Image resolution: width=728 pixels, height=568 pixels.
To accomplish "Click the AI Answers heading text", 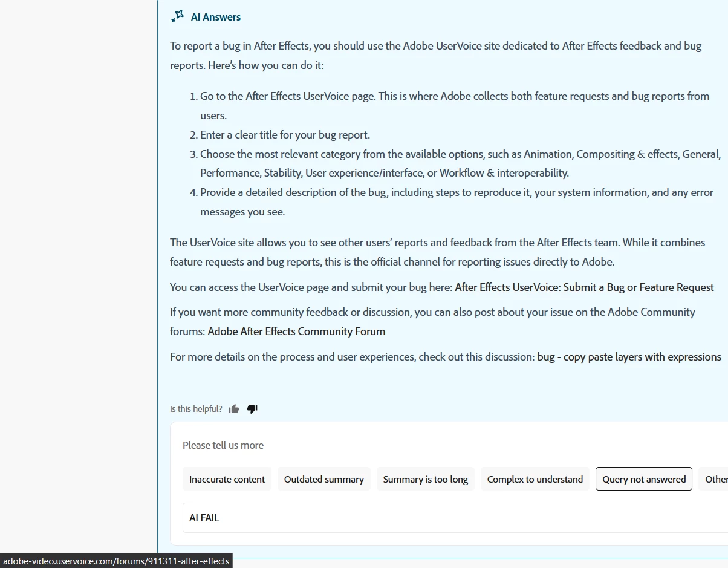I will tap(216, 17).
